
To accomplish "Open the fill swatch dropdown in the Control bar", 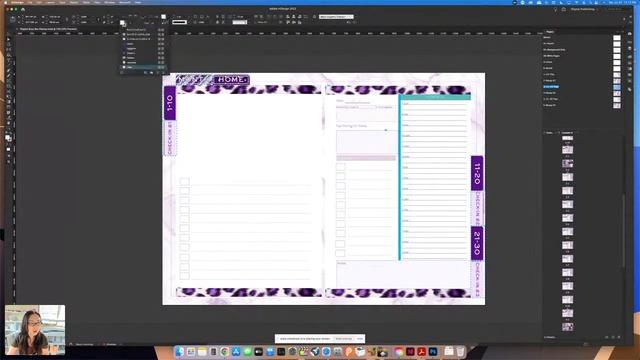I will (x=123, y=23).
